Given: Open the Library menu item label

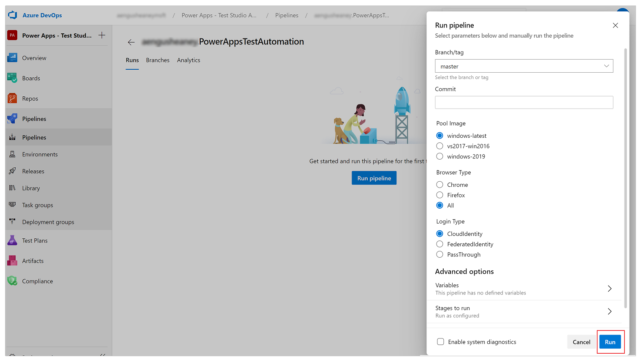Looking at the screenshot, I should coord(31,188).
